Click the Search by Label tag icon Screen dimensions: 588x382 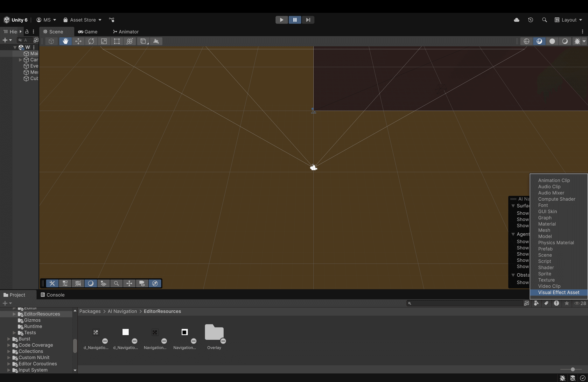click(547, 303)
